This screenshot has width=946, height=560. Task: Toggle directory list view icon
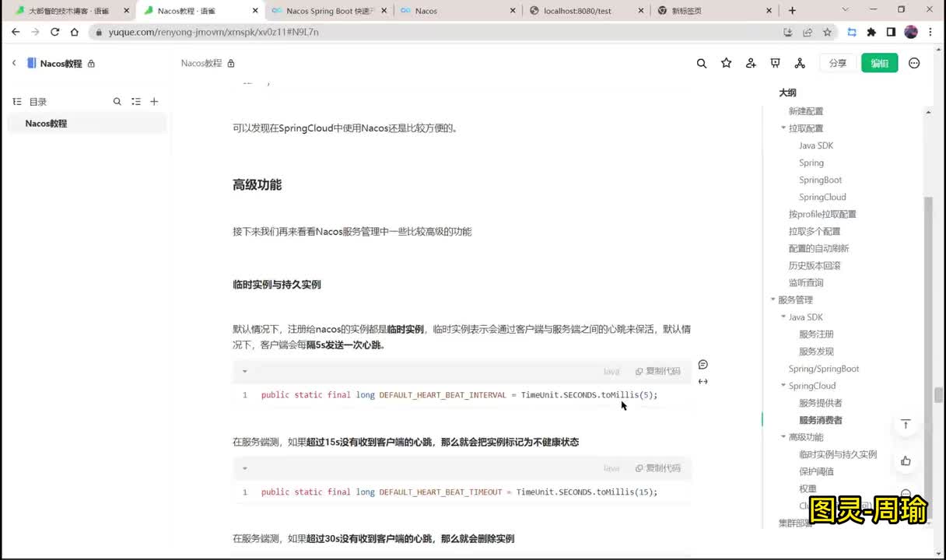pos(136,101)
